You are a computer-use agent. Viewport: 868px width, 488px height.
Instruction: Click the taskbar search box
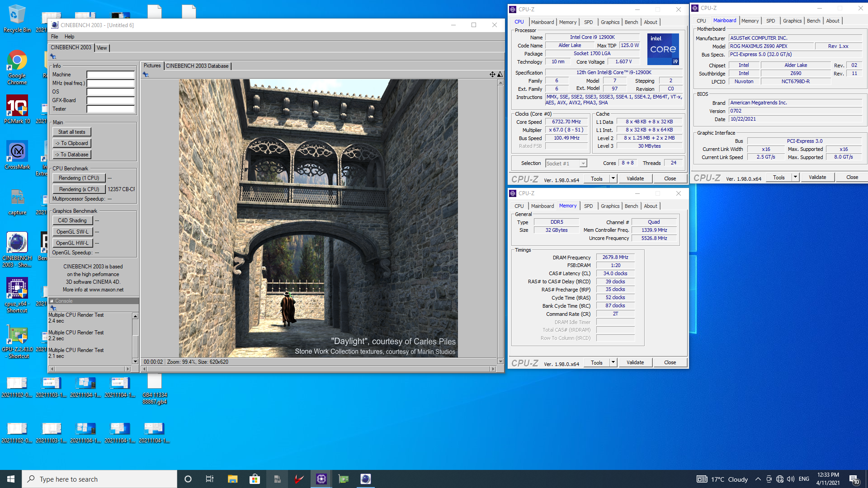[99, 479]
